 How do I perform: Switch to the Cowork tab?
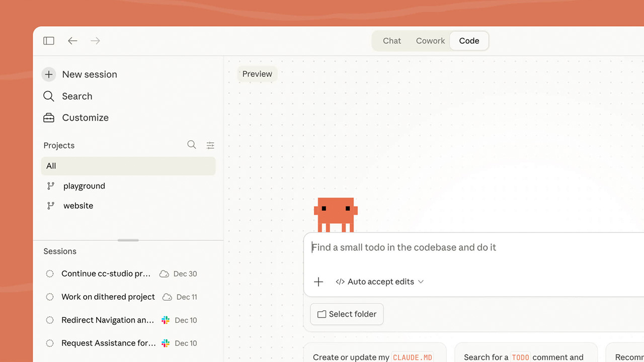tap(430, 41)
